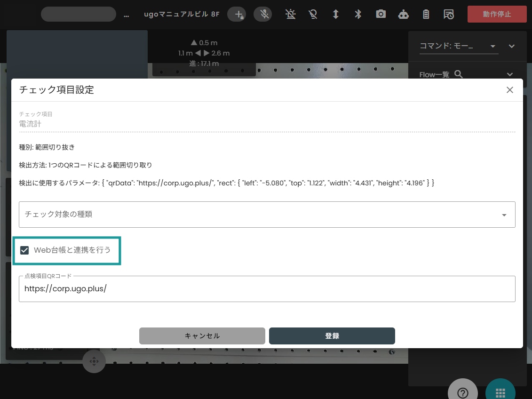Open the コマンド: モー dropdown
Image resolution: width=532 pixels, height=399 pixels.
[x=459, y=46]
